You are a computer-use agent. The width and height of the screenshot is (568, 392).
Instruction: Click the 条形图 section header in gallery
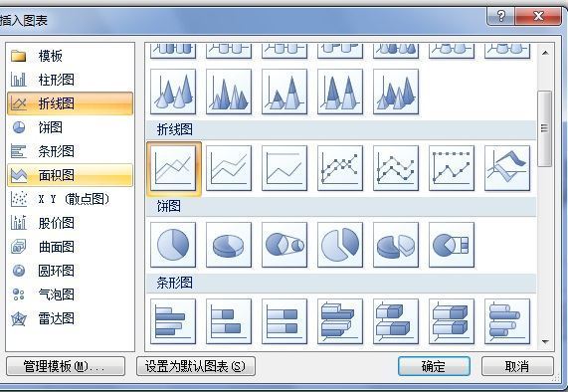341,283
